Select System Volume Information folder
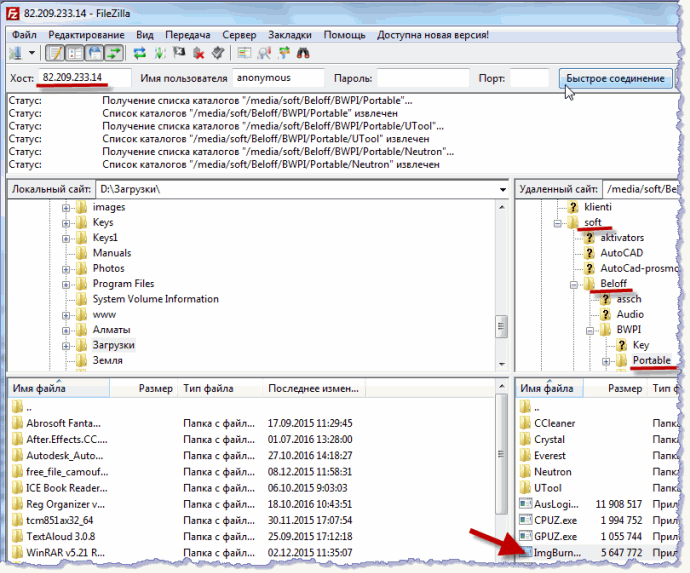 [155, 299]
